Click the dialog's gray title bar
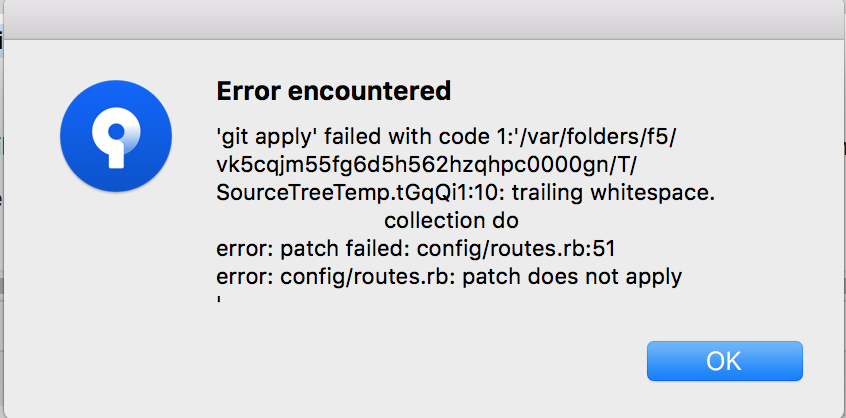The width and height of the screenshot is (846, 418). tap(423, 19)
